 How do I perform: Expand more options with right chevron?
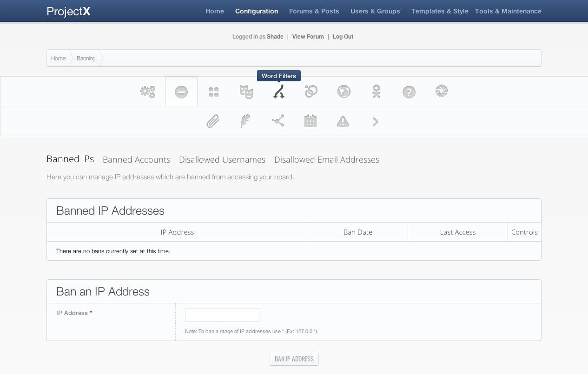tap(376, 122)
